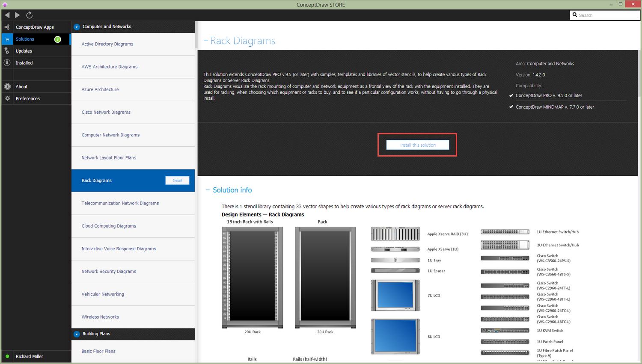642x364 pixels.
Task: Open Wireless Networks solution
Action: tap(133, 317)
